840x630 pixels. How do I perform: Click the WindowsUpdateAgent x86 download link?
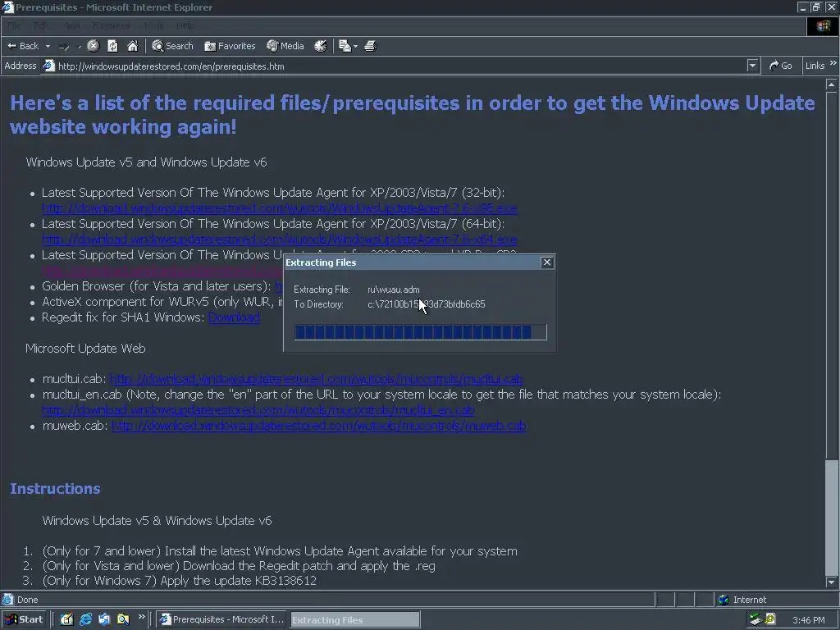coord(279,208)
